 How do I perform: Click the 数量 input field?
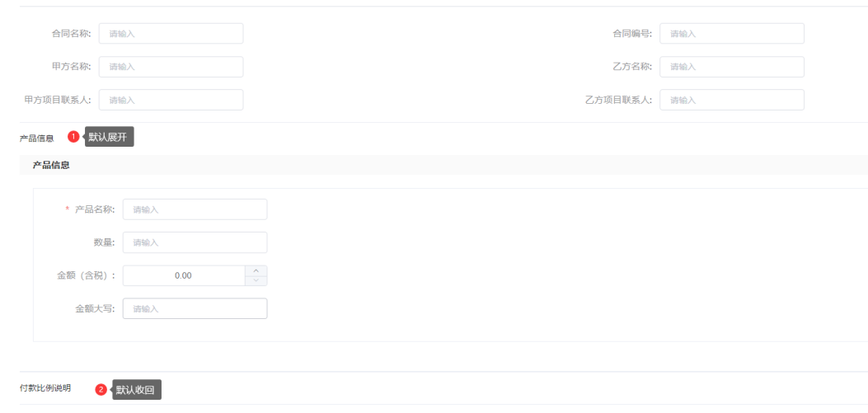click(x=195, y=242)
